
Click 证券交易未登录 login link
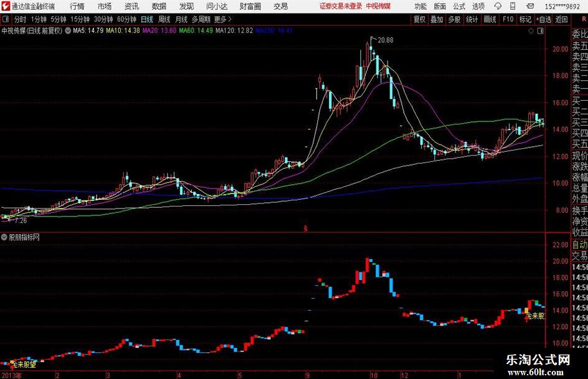click(x=341, y=6)
